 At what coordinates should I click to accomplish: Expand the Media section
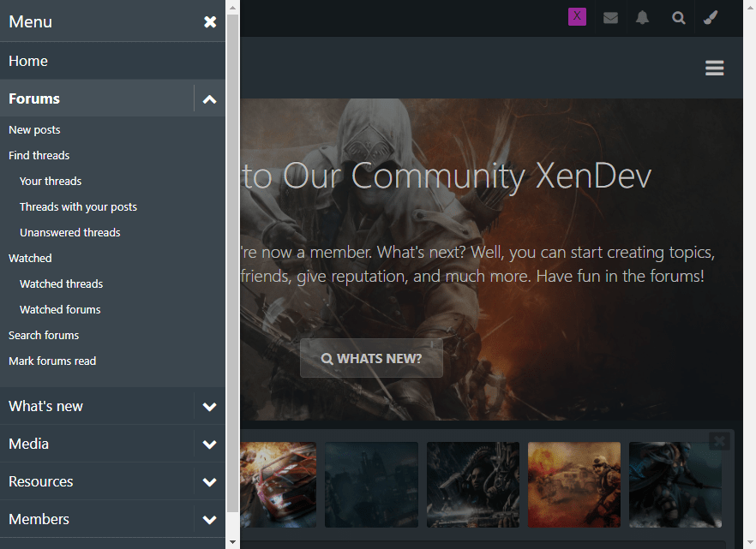(x=210, y=445)
